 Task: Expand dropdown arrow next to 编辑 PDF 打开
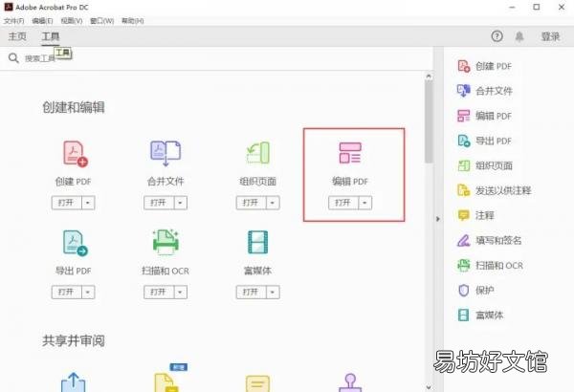coord(364,203)
